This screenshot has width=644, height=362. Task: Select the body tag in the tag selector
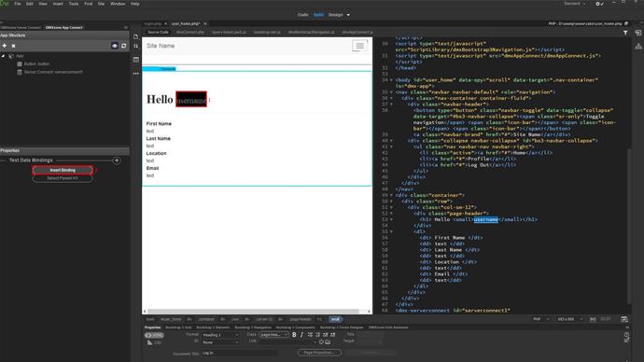pos(150,319)
